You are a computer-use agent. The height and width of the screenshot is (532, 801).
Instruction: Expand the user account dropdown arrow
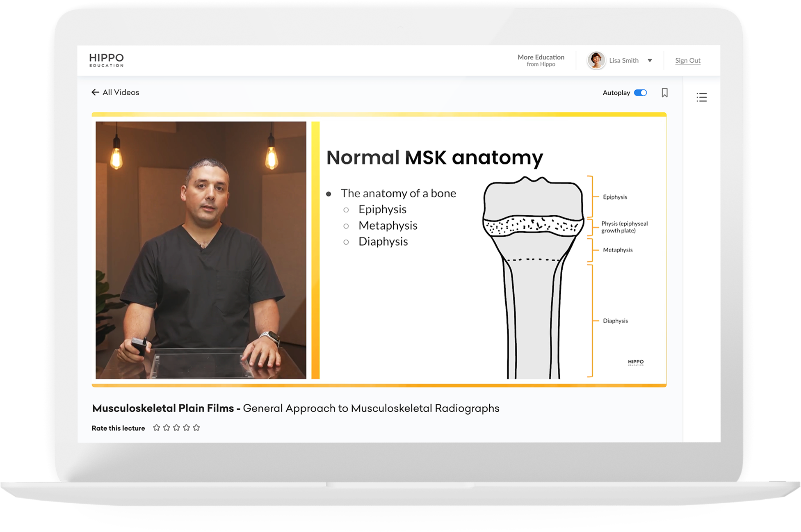tap(650, 61)
